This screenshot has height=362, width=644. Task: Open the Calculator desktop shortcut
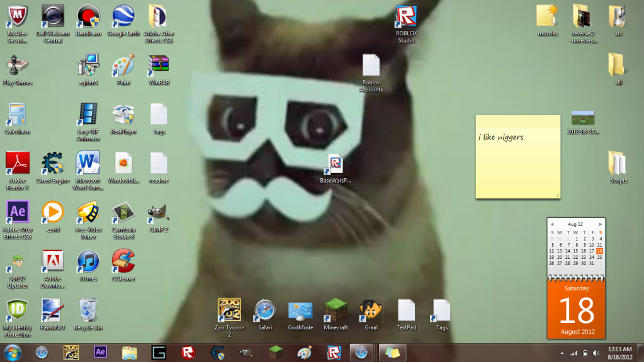pos(17,119)
